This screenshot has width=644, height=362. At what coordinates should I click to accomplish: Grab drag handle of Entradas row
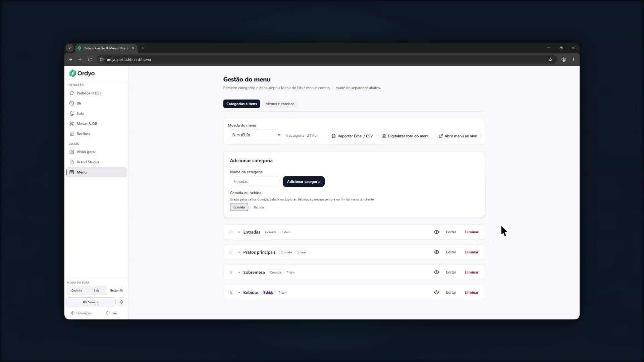(231, 232)
